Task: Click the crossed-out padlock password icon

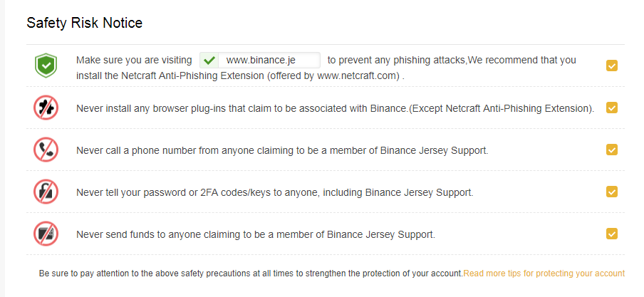Action: (x=46, y=192)
